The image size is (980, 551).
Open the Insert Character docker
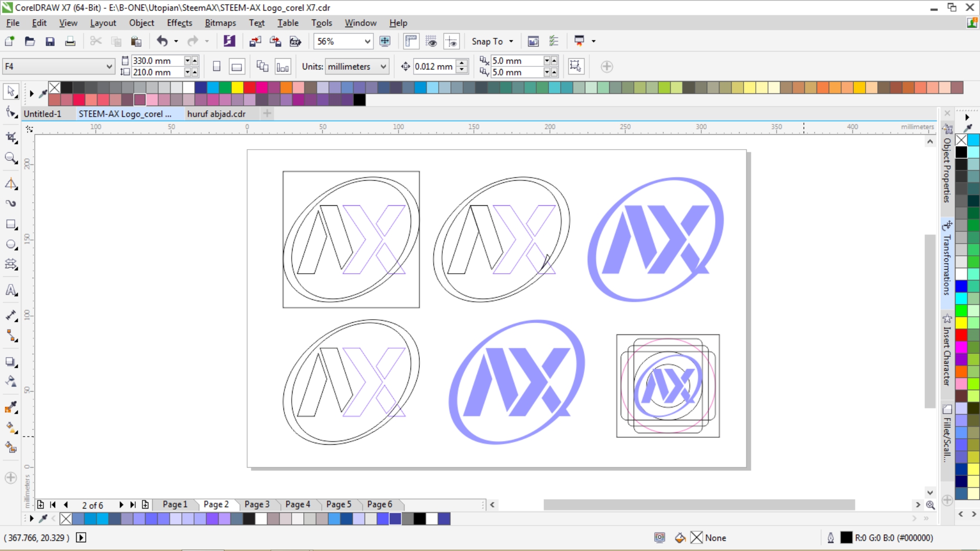947,350
